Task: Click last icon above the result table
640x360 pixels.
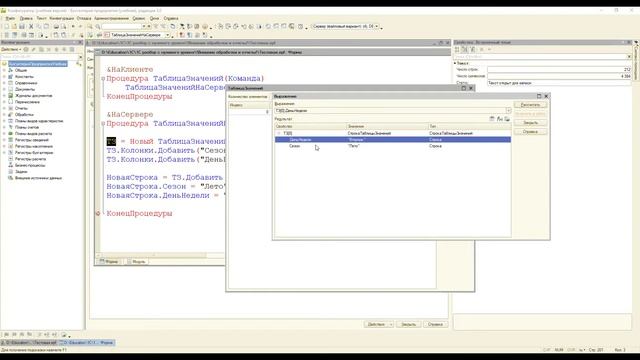Action: click(x=507, y=119)
